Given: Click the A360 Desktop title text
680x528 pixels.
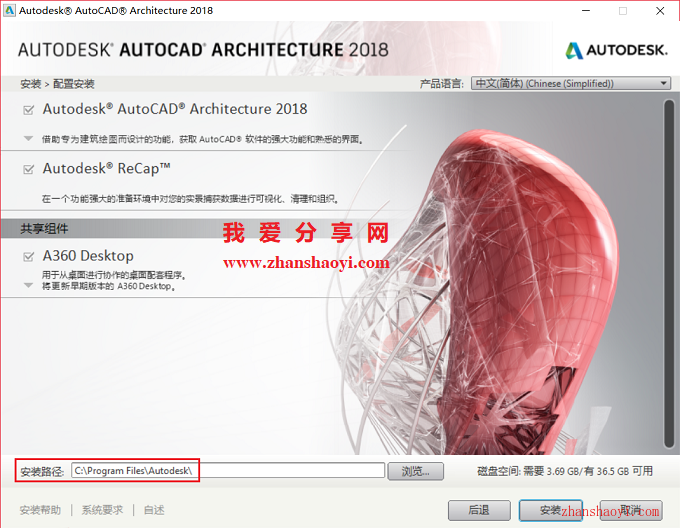Looking at the screenshot, I should coord(88,256).
